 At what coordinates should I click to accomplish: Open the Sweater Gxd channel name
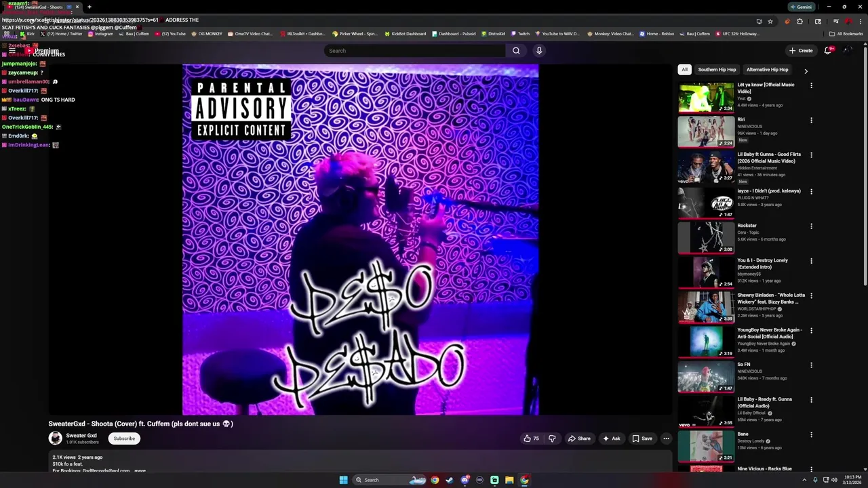click(x=81, y=436)
